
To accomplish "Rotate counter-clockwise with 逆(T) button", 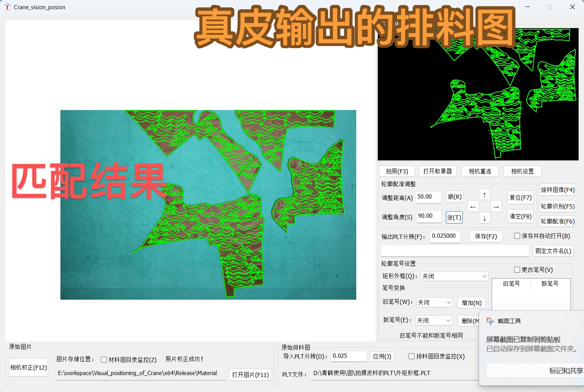I will [x=454, y=217].
